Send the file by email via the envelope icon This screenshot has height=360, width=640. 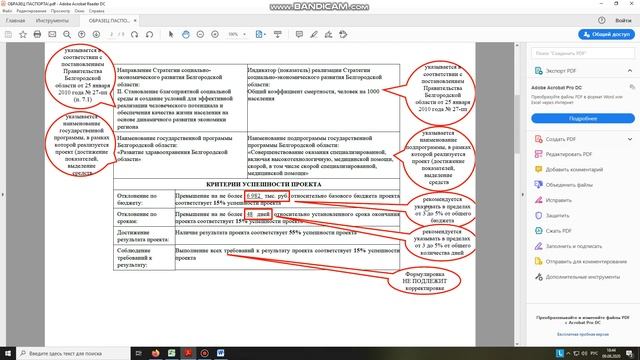tap(52, 35)
